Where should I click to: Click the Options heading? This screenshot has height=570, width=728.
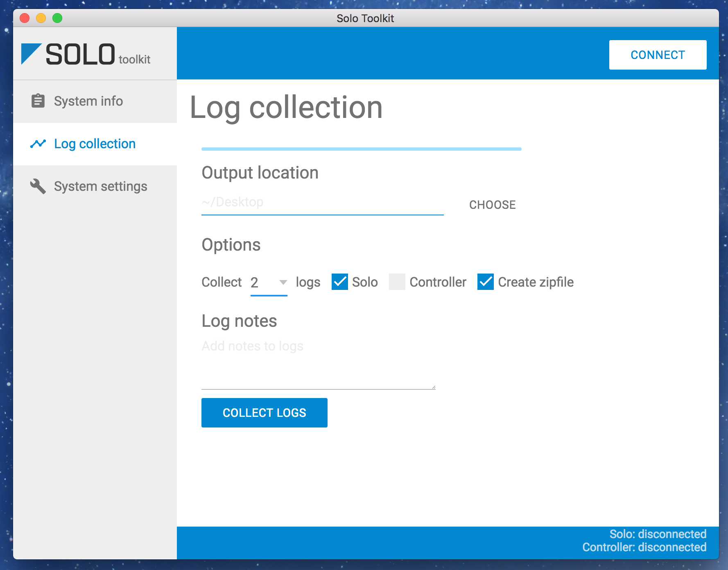(231, 245)
